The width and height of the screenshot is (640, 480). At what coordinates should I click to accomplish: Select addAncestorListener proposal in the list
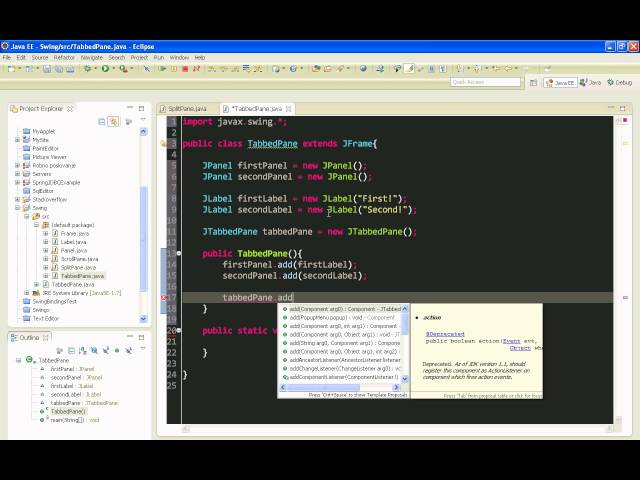342,360
